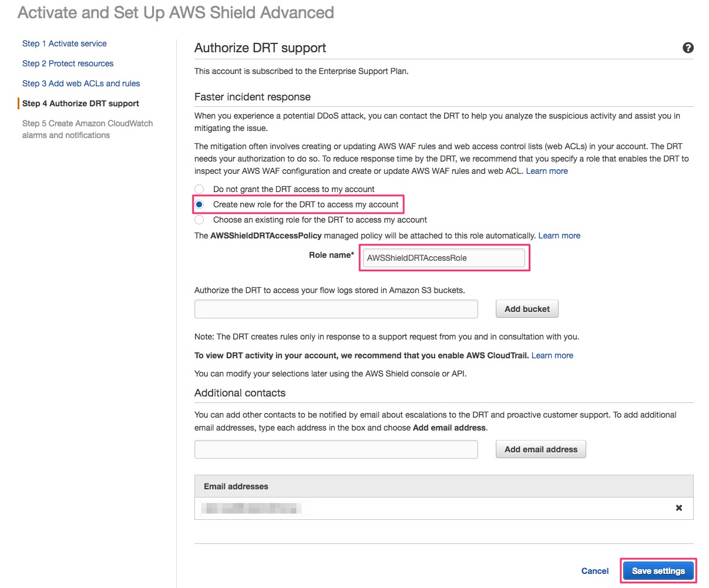Select Step 4 Authorize DRT support
Viewport: 709px width, 588px height.
[79, 103]
